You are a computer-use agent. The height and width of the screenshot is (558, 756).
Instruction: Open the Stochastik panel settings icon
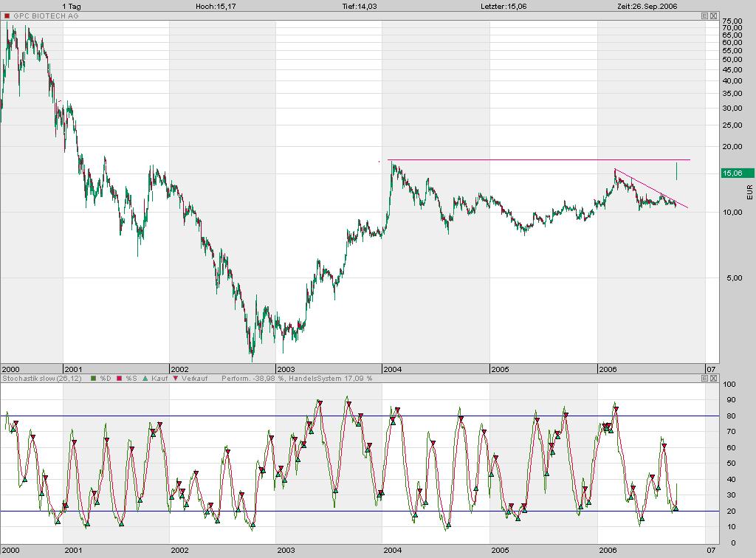point(704,378)
